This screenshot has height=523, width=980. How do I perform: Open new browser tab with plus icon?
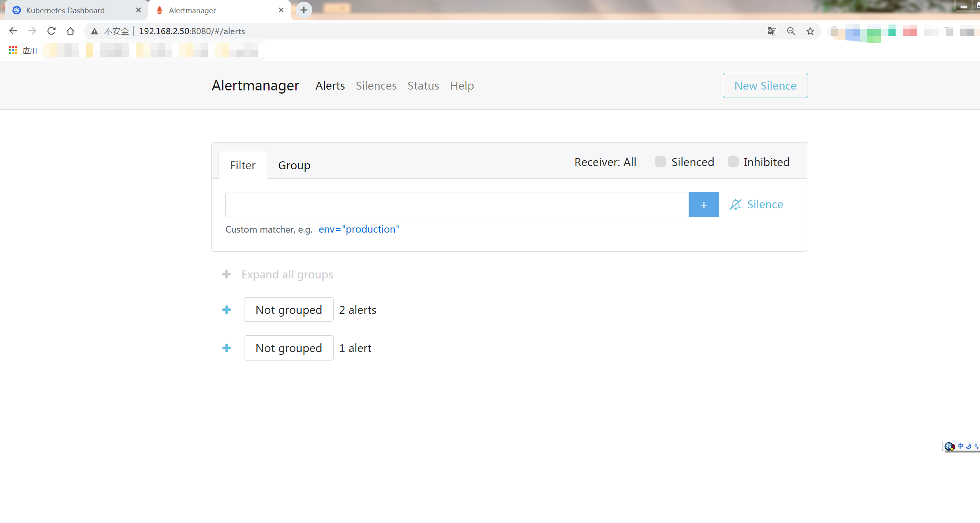click(304, 10)
